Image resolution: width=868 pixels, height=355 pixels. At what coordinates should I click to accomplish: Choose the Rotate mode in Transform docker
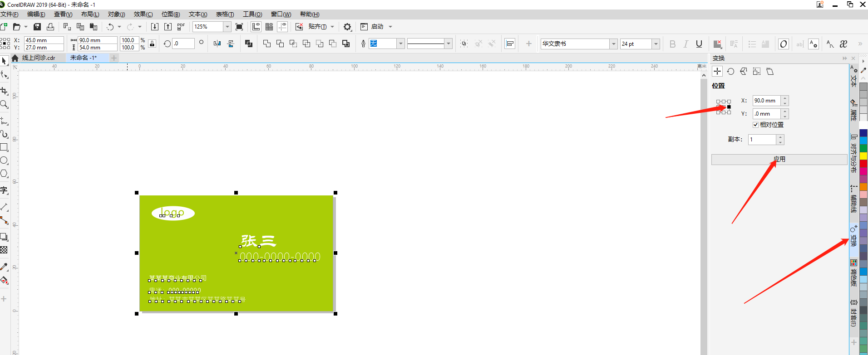click(730, 71)
